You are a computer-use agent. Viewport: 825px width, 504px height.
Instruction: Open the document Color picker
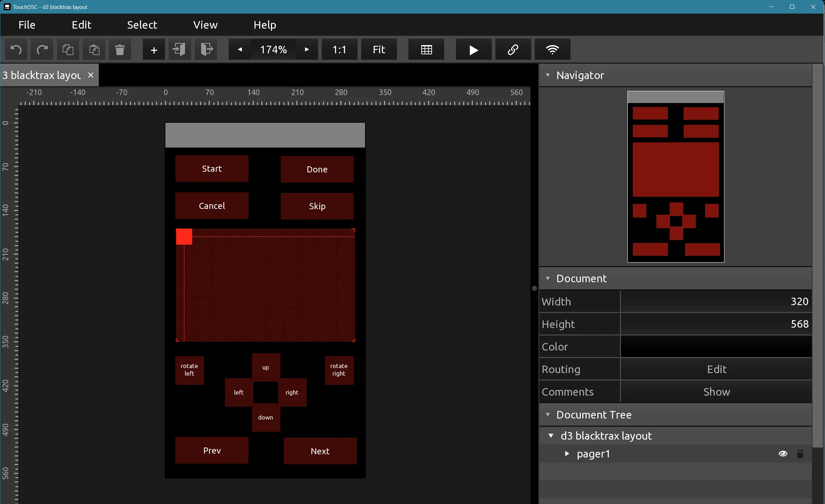coord(716,346)
